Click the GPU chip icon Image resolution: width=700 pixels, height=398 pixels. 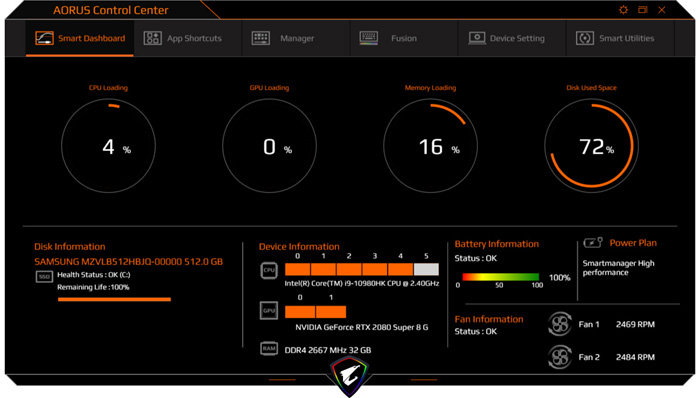[269, 311]
